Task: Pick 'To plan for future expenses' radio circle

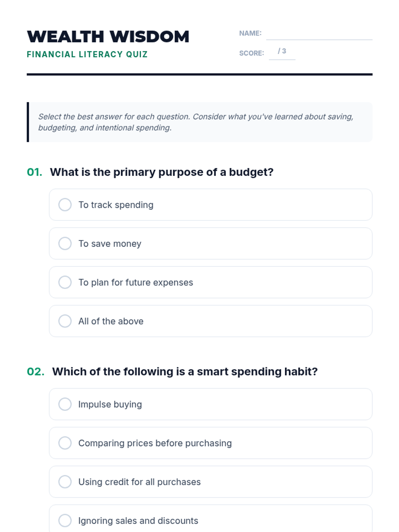Action: coord(65,282)
